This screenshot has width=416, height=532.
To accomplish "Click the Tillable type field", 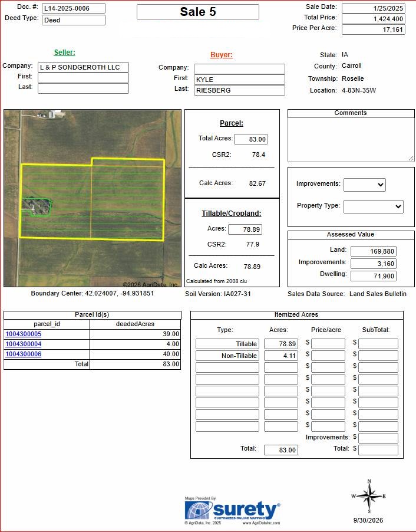I will [227, 344].
